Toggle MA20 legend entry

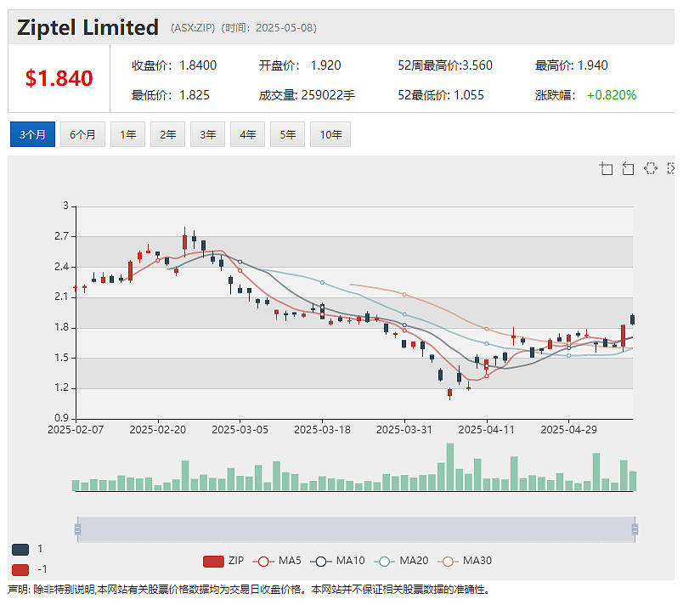401,561
